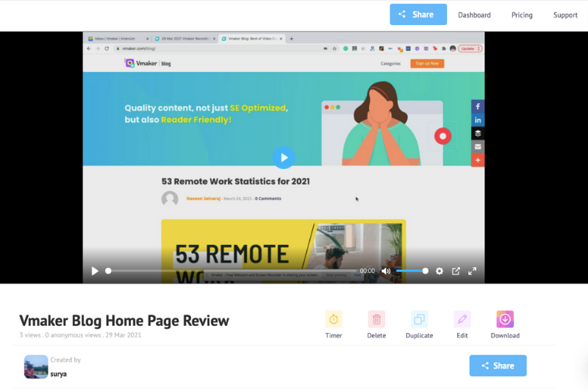The height and width of the screenshot is (392, 588).
Task: Click 53 Remote Work Statistics for 2021 heading
Action: point(235,182)
